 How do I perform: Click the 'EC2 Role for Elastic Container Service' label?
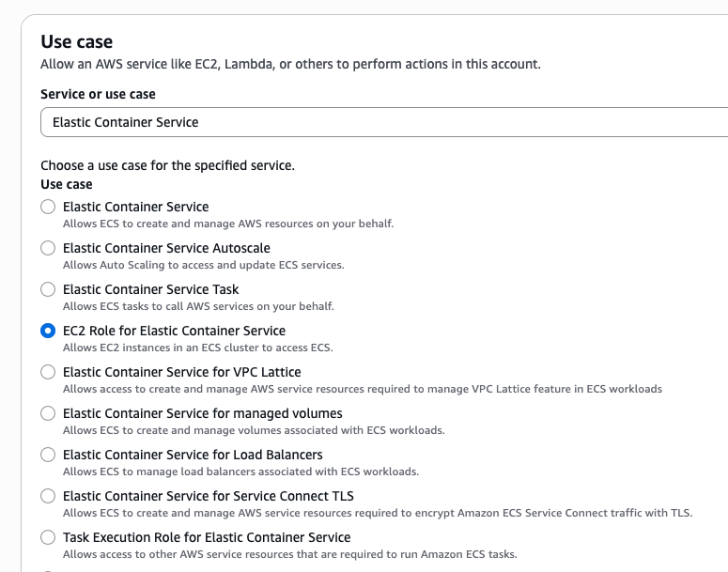click(174, 331)
